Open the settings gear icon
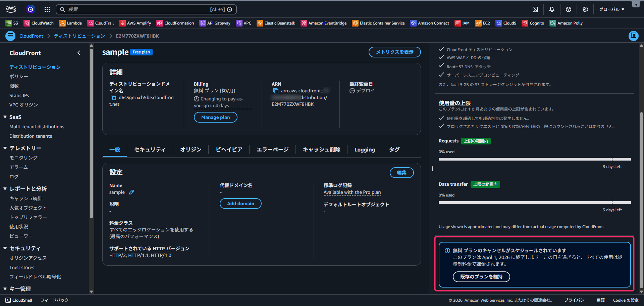This screenshot has width=644, height=306. point(585,9)
